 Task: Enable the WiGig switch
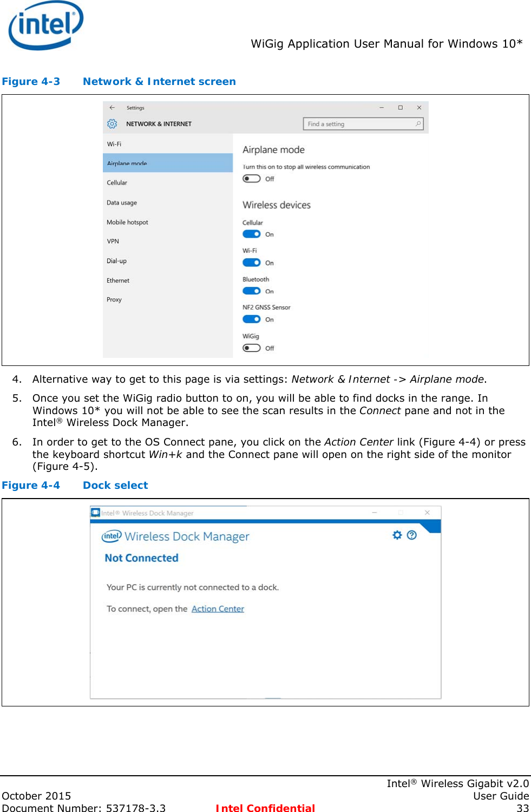pyautogui.click(x=251, y=348)
